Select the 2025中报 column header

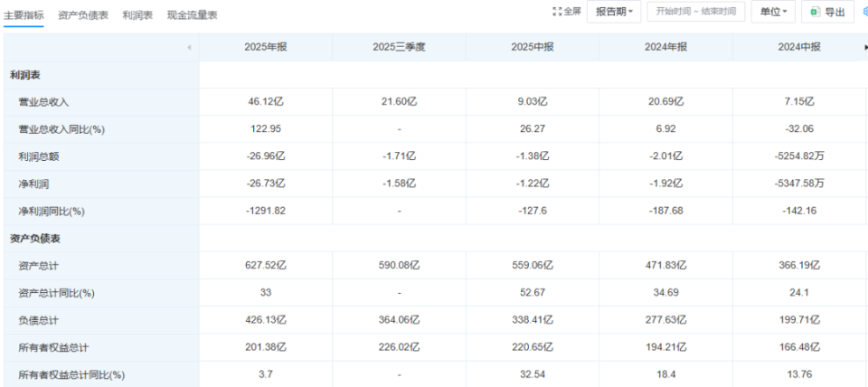(x=533, y=48)
